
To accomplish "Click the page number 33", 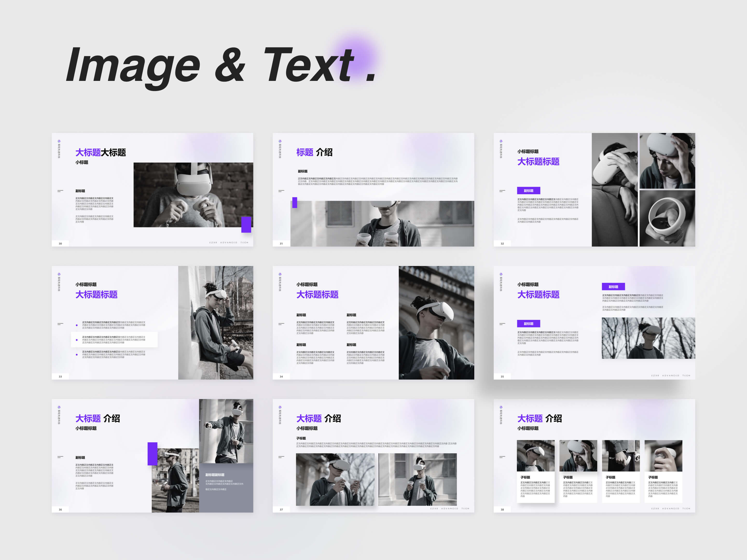I will coord(60,376).
